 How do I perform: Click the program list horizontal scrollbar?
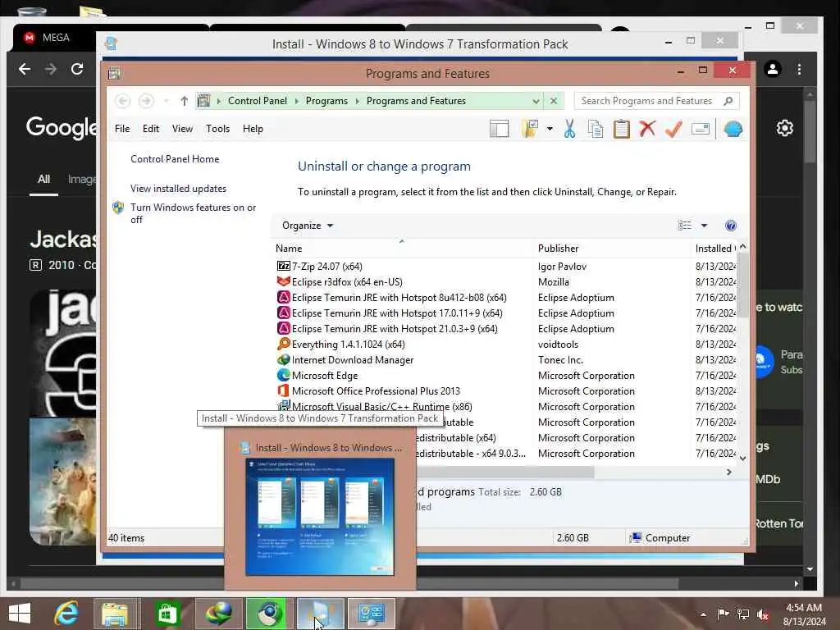click(x=504, y=472)
